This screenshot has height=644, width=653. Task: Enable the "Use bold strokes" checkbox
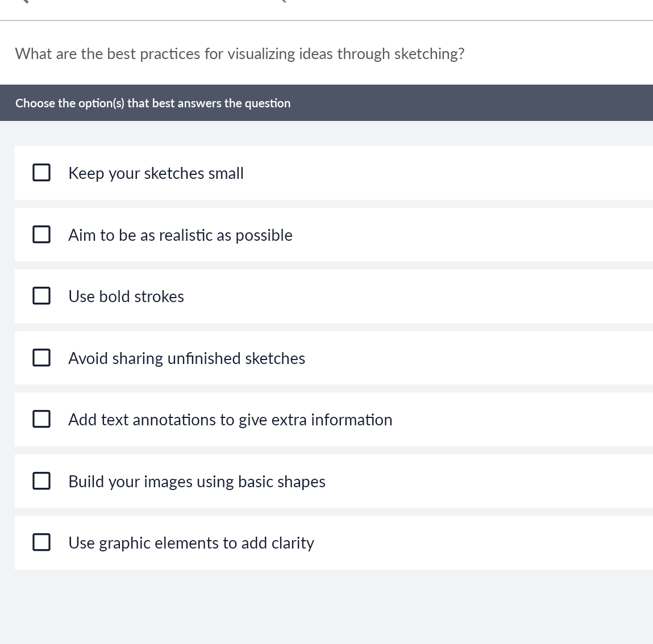pyautogui.click(x=41, y=296)
